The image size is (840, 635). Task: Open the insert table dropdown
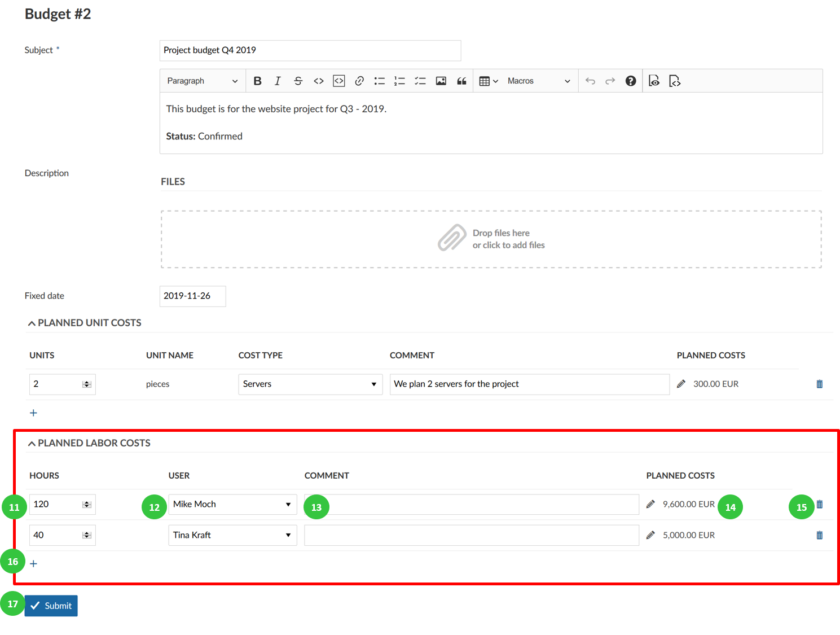488,81
